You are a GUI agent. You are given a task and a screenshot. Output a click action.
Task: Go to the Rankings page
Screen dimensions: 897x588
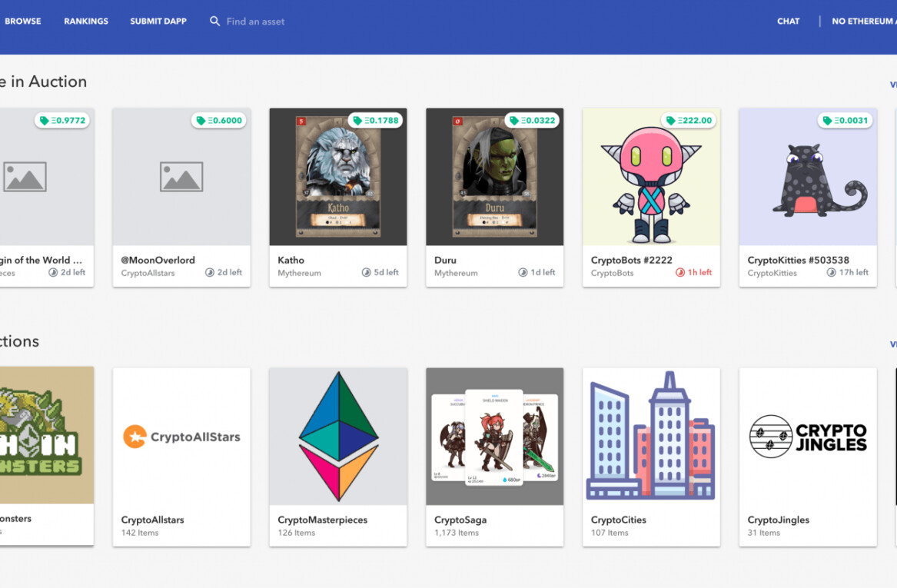[x=86, y=22]
